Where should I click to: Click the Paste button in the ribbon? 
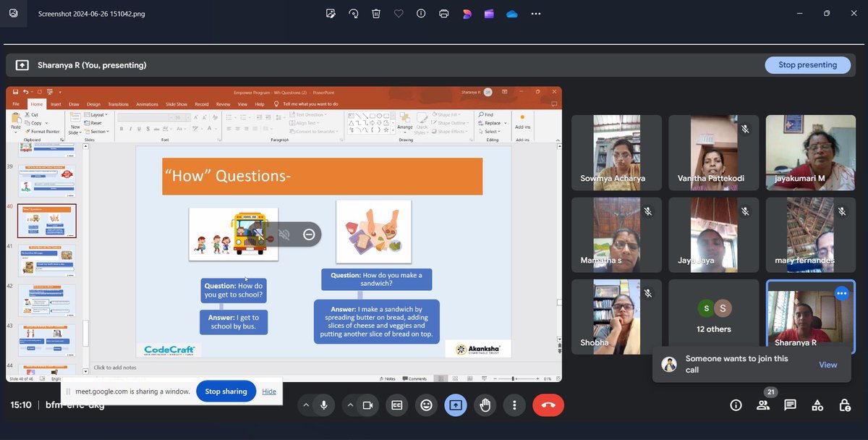[x=16, y=122]
